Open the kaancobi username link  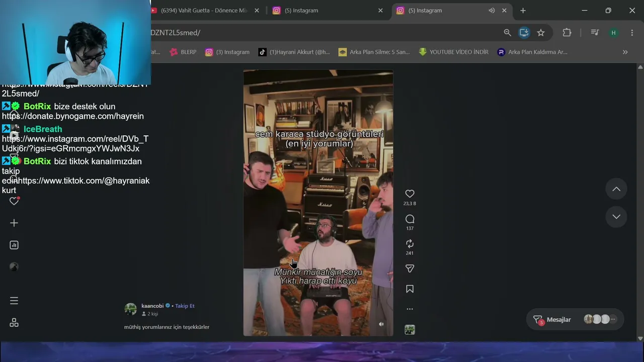(x=152, y=306)
